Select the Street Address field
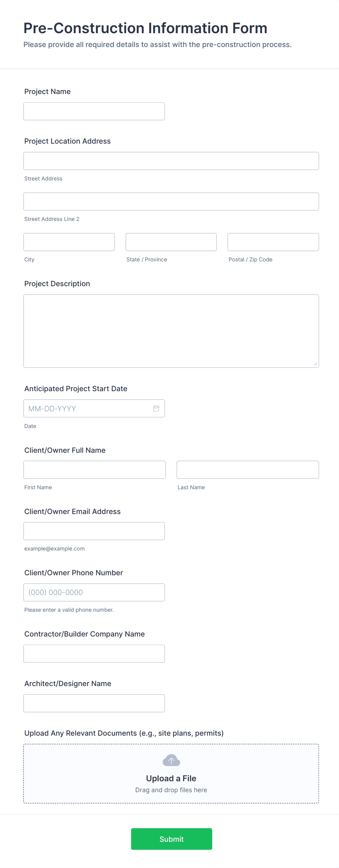This screenshot has height=868, width=339. pyautogui.click(x=171, y=161)
